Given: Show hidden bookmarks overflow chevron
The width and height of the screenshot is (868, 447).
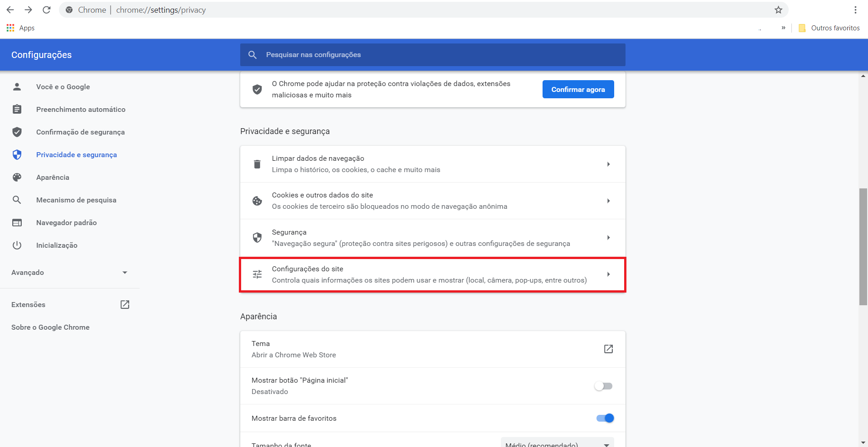Looking at the screenshot, I should 783,28.
